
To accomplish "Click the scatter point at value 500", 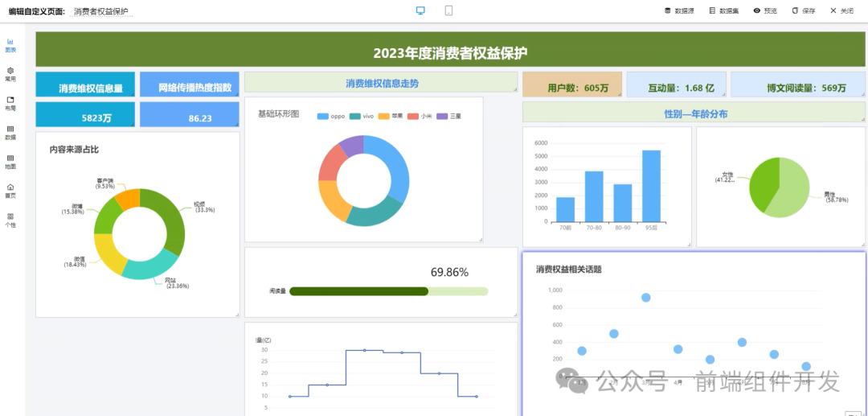I will [613, 333].
